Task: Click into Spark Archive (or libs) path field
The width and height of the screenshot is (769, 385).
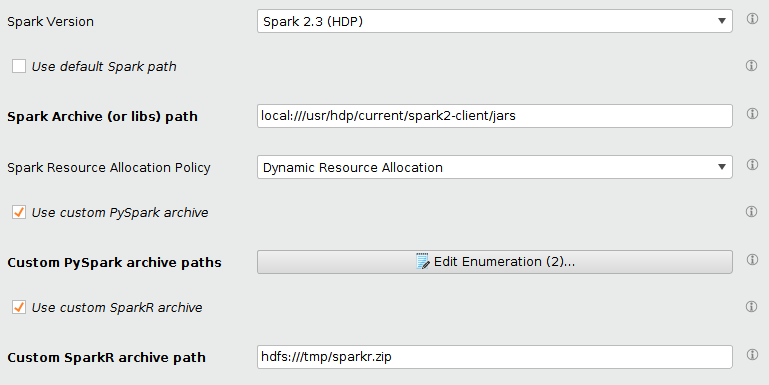Action: (494, 116)
